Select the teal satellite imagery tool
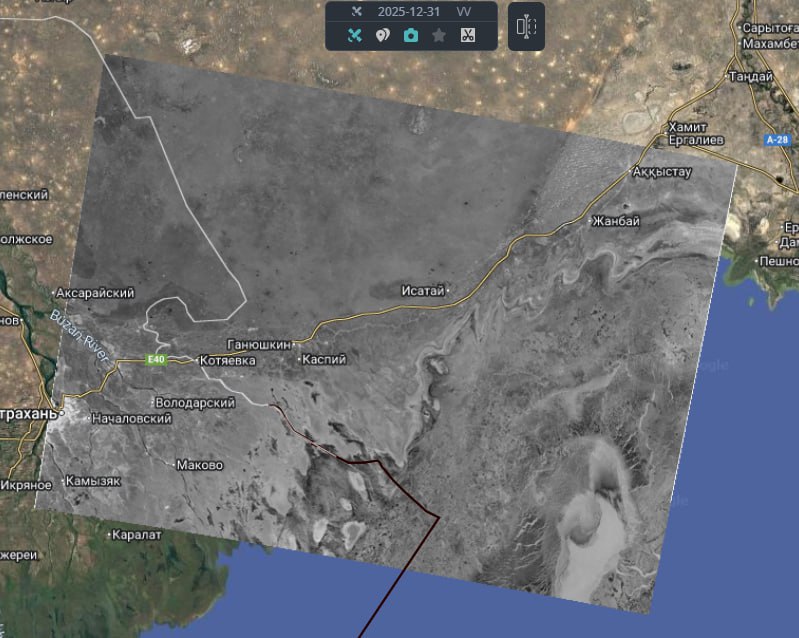 [354, 35]
